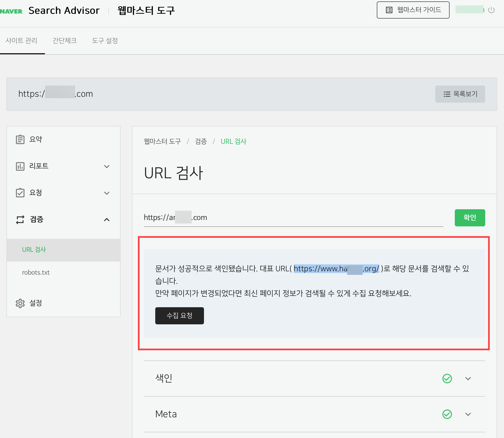Select the 요약 clipboard icon in sidebar
Image resolution: width=504 pixels, height=438 pixels.
[20, 139]
